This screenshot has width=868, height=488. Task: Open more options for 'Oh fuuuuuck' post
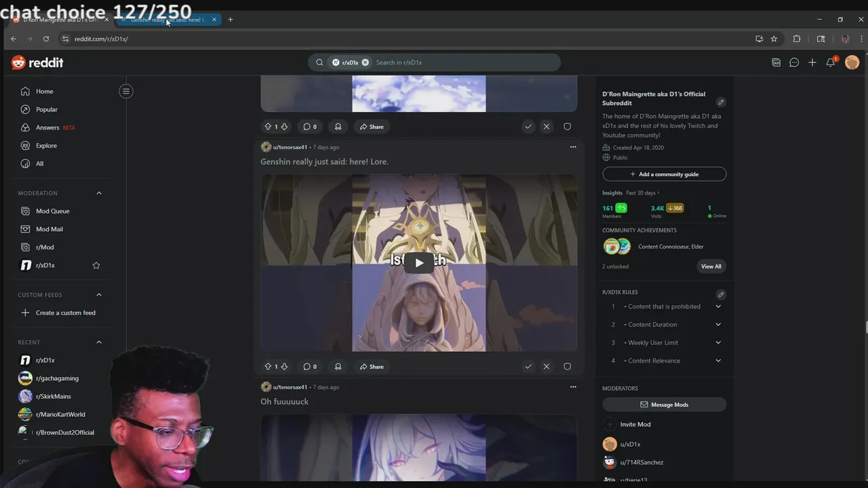(573, 387)
